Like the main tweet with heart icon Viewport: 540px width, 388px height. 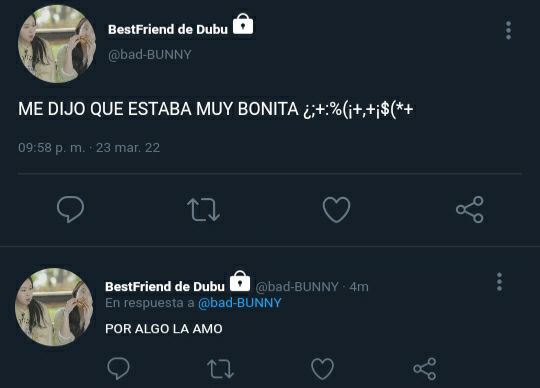[336, 209]
